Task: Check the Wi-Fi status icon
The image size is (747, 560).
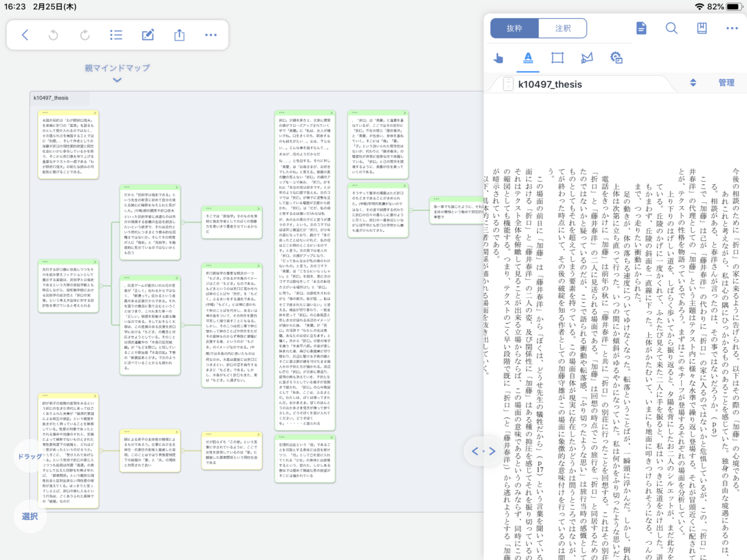Action: (x=700, y=6)
